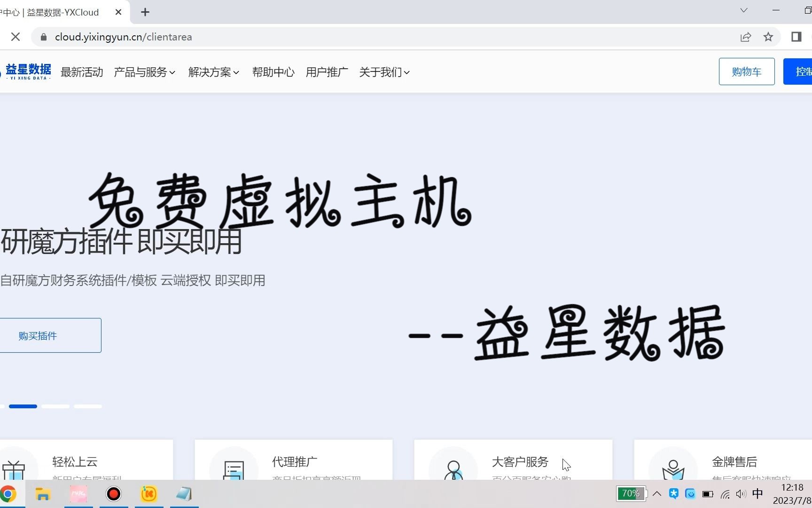Open the tab search chevron
This screenshot has height=508, width=812.
(744, 10)
